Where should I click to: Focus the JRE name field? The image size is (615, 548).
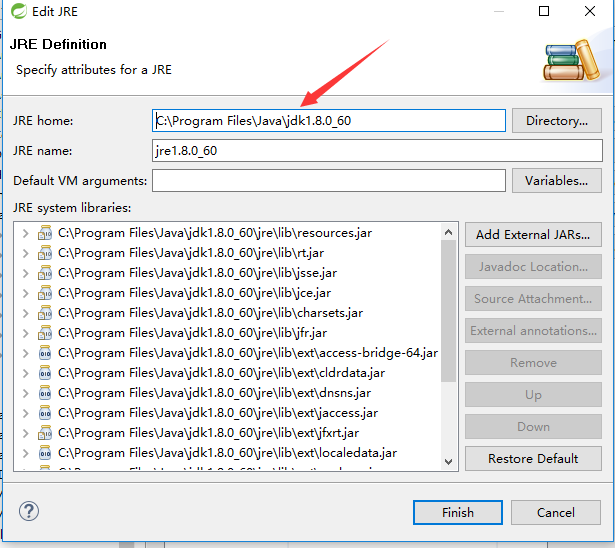tap(377, 151)
